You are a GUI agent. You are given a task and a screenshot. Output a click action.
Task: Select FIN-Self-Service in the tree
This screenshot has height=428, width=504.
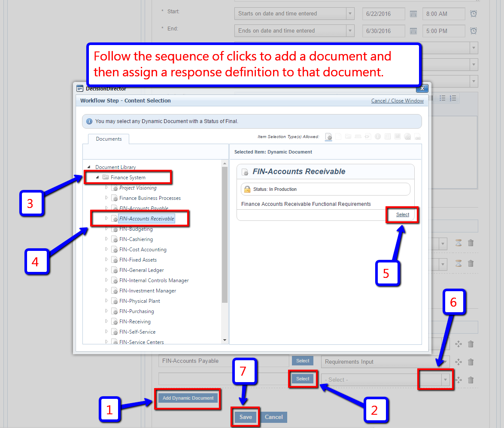point(137,332)
